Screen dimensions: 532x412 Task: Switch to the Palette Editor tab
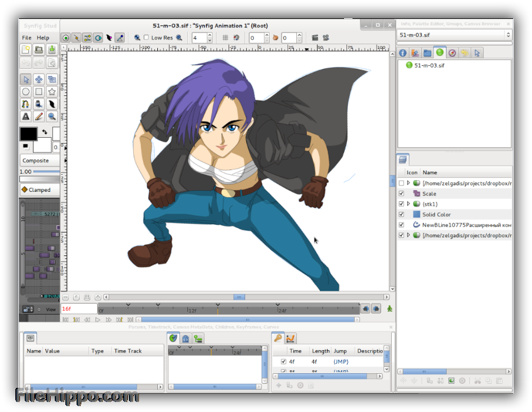click(415, 53)
